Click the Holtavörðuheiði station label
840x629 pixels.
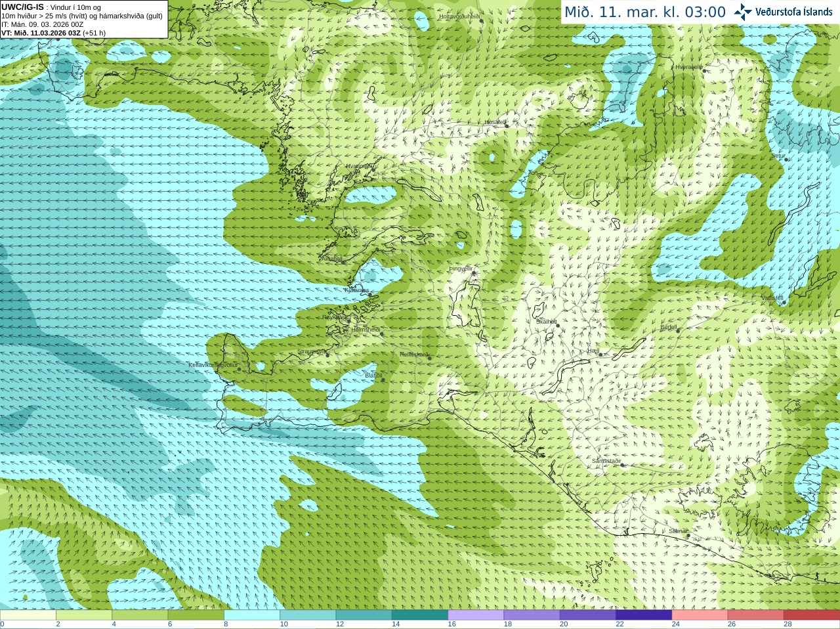(x=459, y=16)
